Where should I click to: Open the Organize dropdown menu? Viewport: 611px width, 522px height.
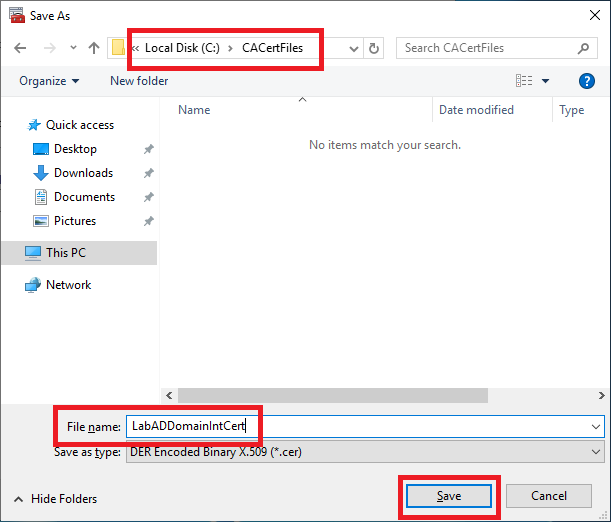point(48,81)
